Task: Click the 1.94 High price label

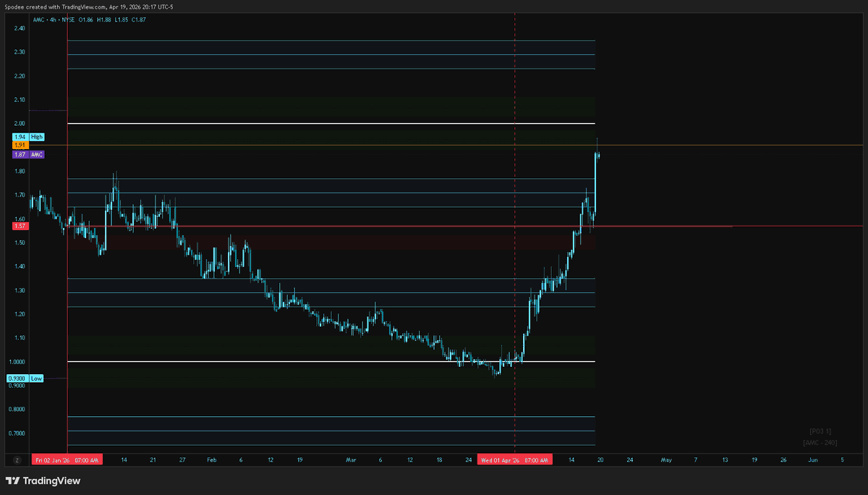Action: [29, 137]
